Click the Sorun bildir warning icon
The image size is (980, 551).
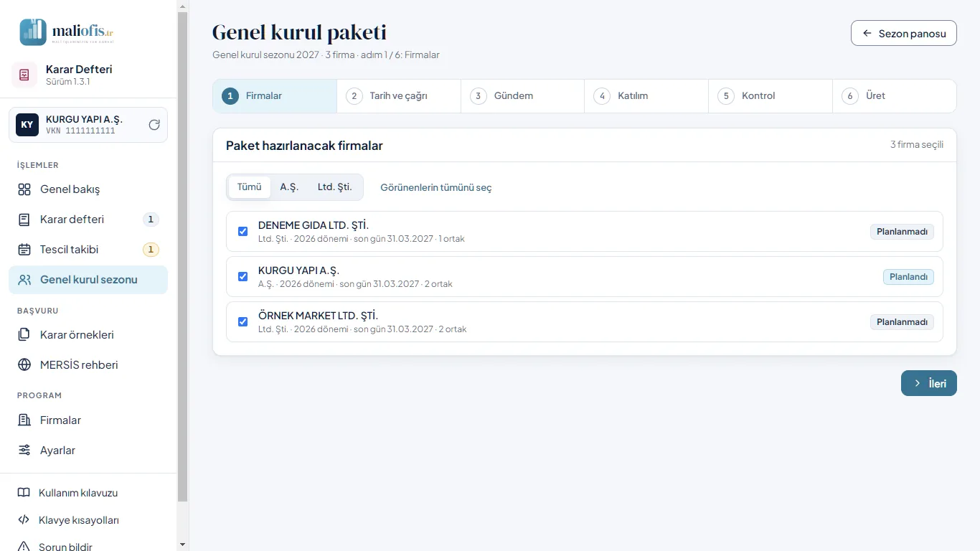point(24,547)
